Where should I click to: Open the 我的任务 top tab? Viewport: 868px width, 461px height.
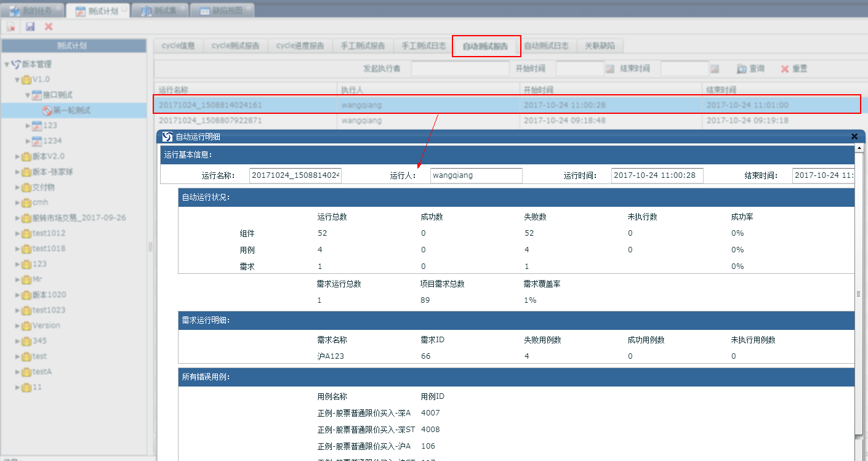[x=36, y=10]
